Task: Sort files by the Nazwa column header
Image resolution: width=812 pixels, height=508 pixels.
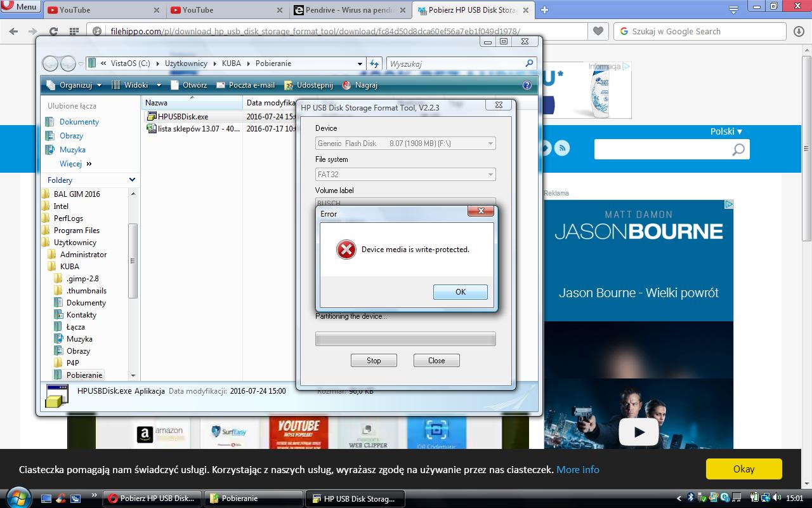Action: 192,103
